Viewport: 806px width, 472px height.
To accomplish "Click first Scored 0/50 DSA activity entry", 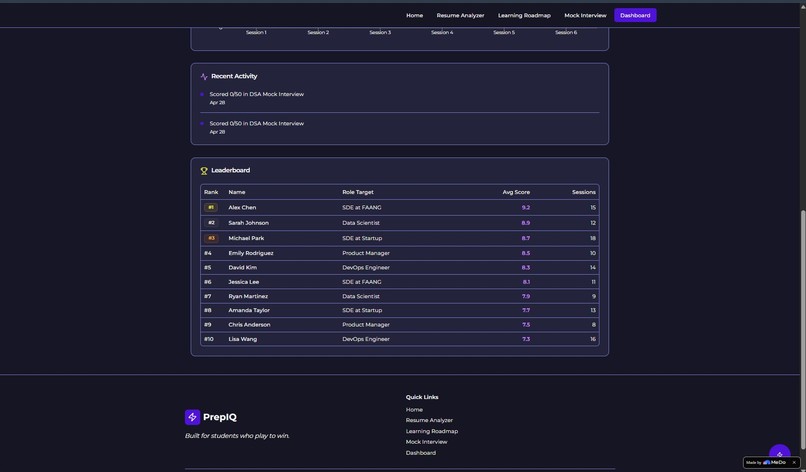I will (x=257, y=95).
